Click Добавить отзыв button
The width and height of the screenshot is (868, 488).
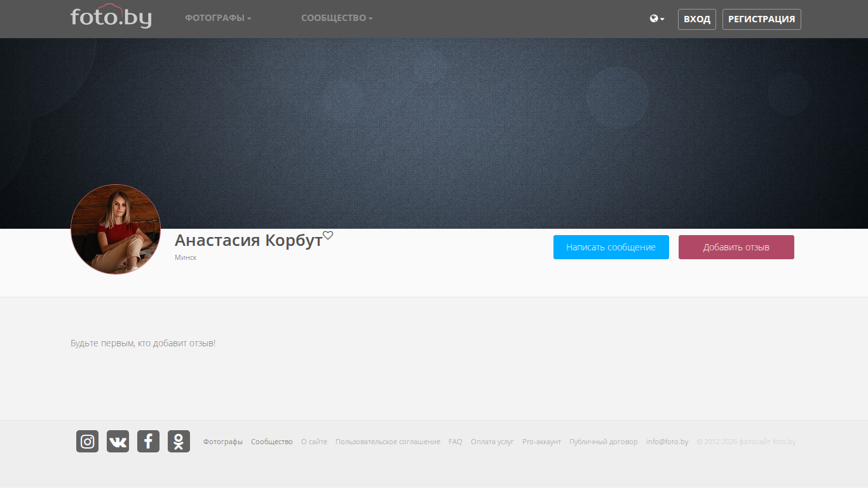736,247
